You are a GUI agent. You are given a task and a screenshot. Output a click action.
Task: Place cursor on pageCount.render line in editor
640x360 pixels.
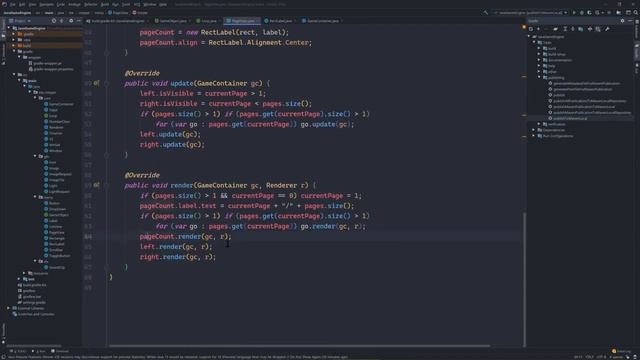click(x=185, y=236)
